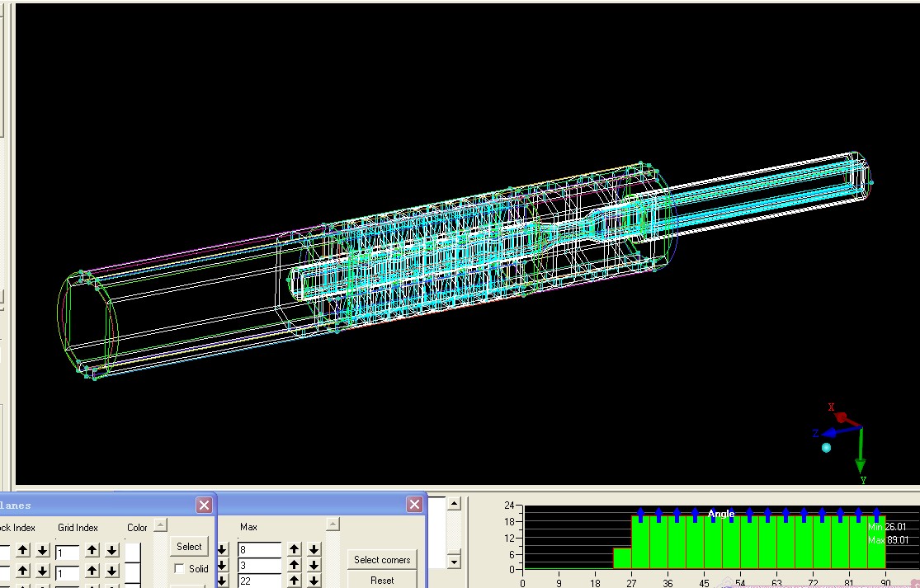Close the dialog with the Max column
This screenshot has width=920, height=588.
[414, 505]
